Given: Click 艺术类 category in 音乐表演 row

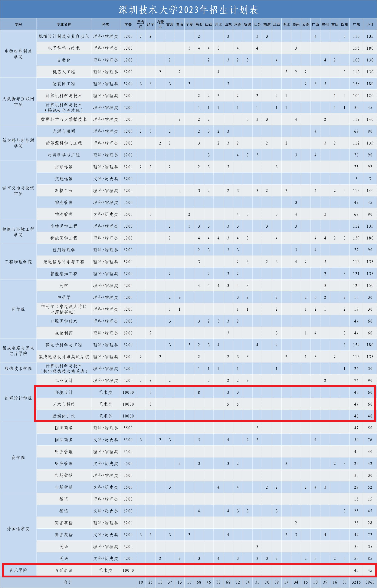Looking at the screenshot, I should [x=106, y=570].
